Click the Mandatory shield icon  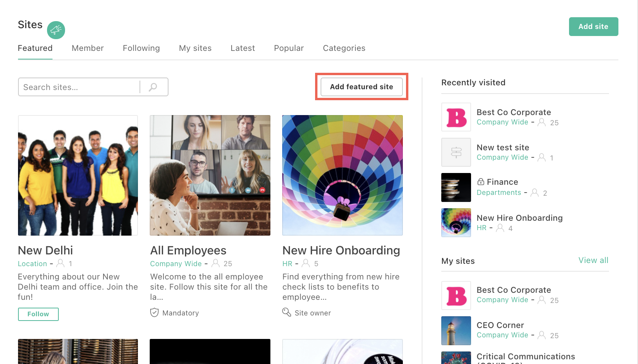tap(154, 312)
